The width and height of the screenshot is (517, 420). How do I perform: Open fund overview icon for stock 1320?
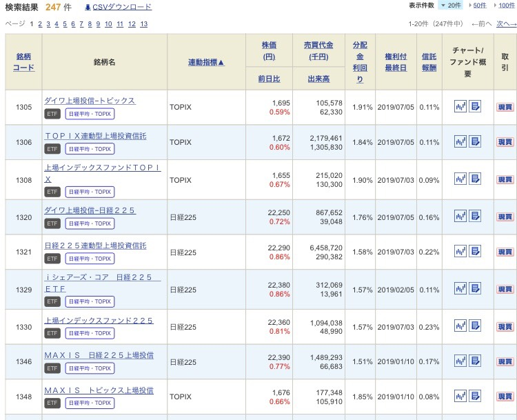point(475,217)
